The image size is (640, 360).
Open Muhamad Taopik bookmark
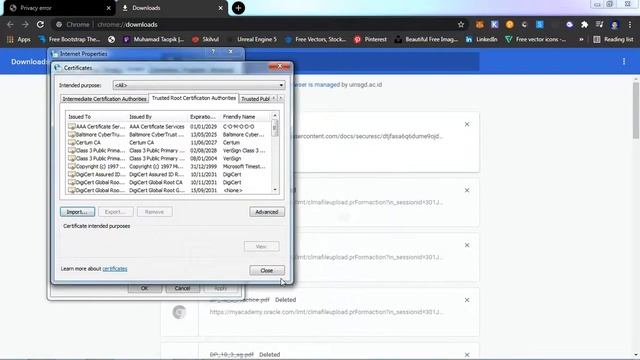[x=153, y=39]
